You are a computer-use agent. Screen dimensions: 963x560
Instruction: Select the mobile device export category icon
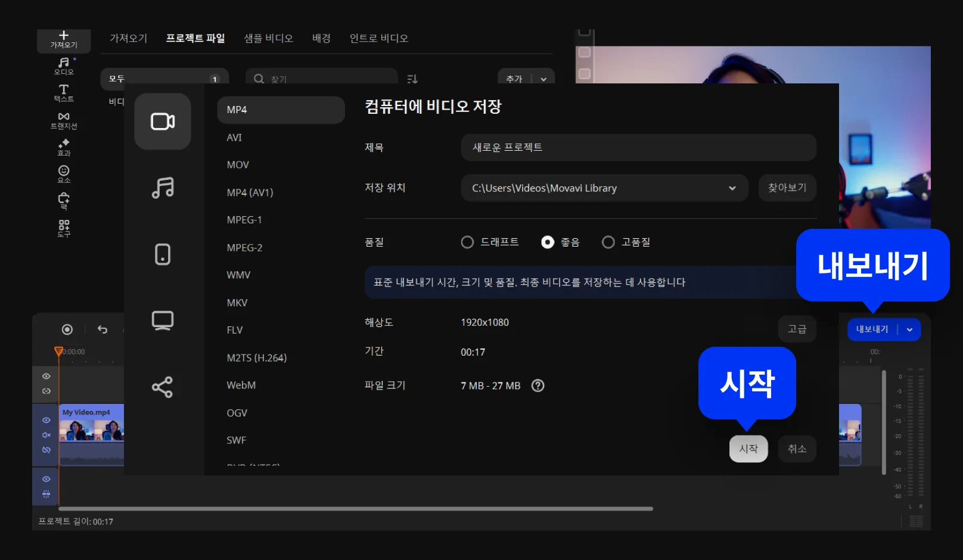tap(163, 254)
